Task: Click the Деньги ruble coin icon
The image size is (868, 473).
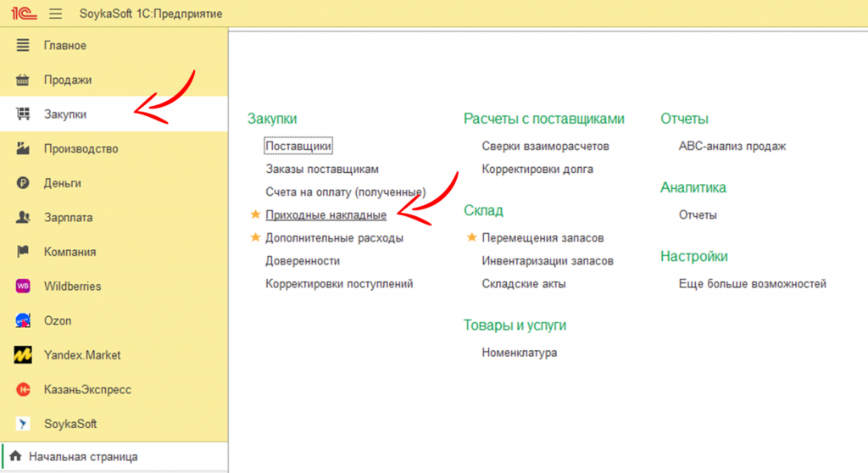Action: (x=24, y=183)
